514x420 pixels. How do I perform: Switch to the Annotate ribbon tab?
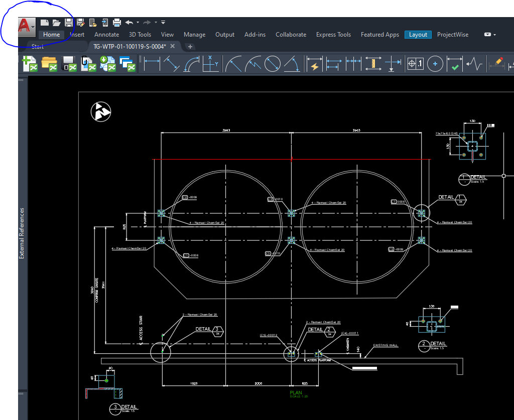point(106,34)
